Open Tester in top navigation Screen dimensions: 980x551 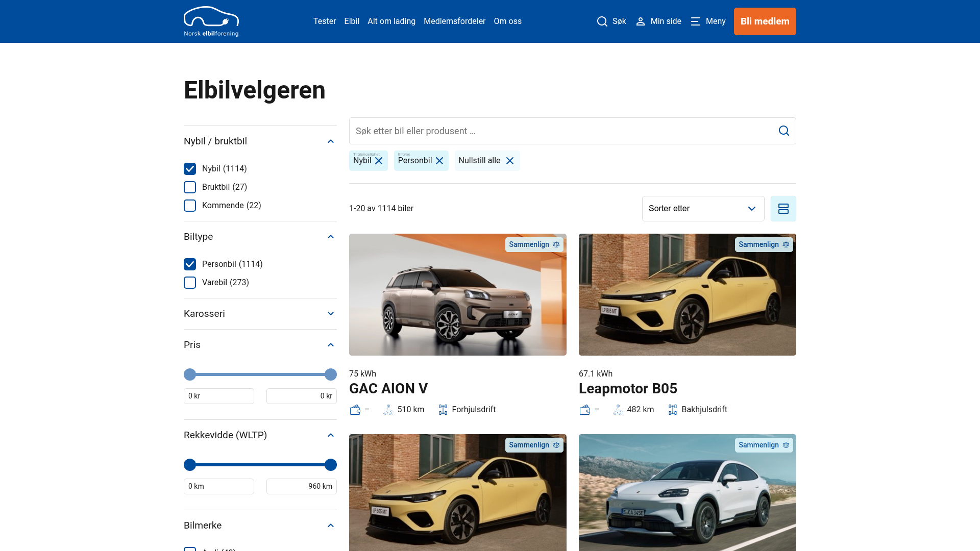[x=325, y=21]
